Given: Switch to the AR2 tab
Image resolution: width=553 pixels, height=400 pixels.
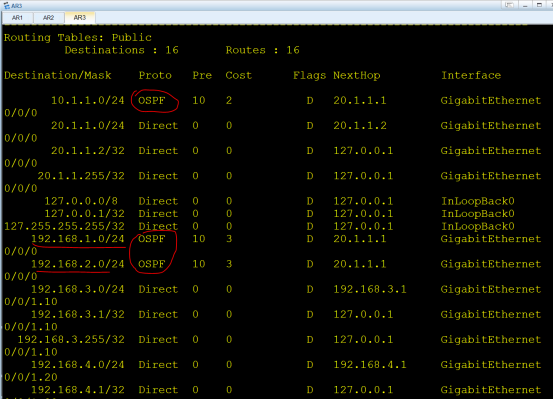Looking at the screenshot, I should tap(49, 18).
